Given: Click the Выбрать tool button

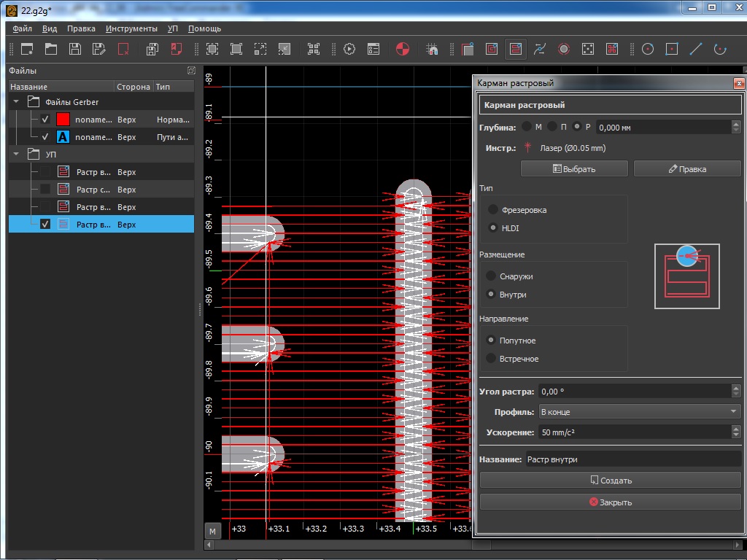Looking at the screenshot, I should pyautogui.click(x=574, y=168).
